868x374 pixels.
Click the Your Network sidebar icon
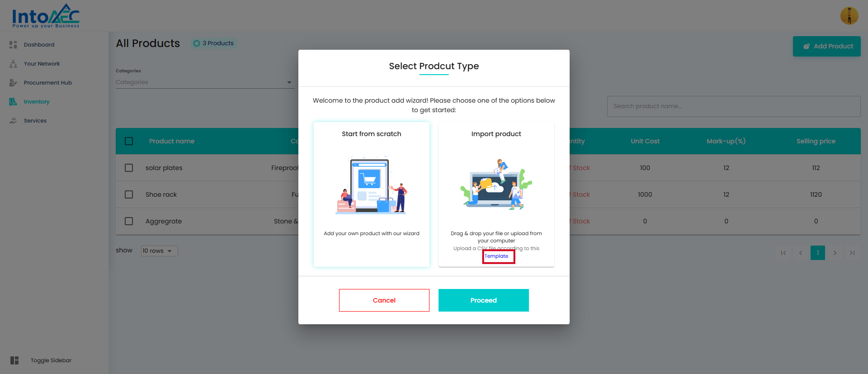13,64
